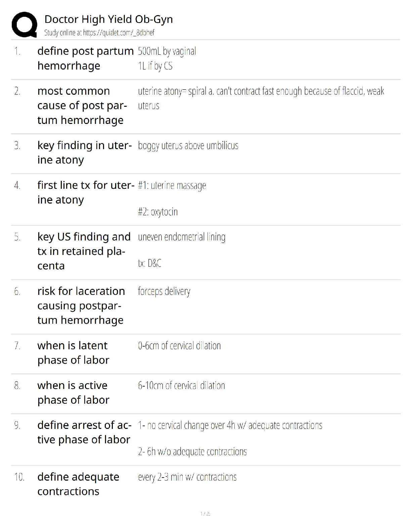
Task: Click the title Doctor High Yield Ob-Gyn
Action: 108,19
